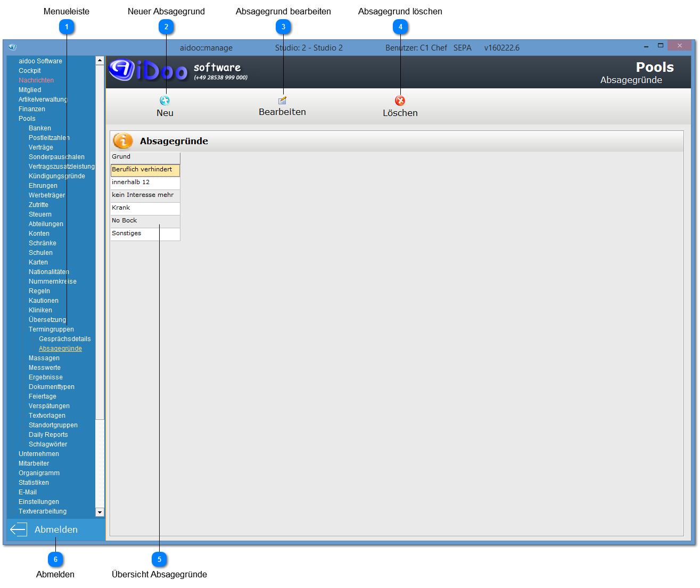Open the Statistiken menu entry

point(34,483)
